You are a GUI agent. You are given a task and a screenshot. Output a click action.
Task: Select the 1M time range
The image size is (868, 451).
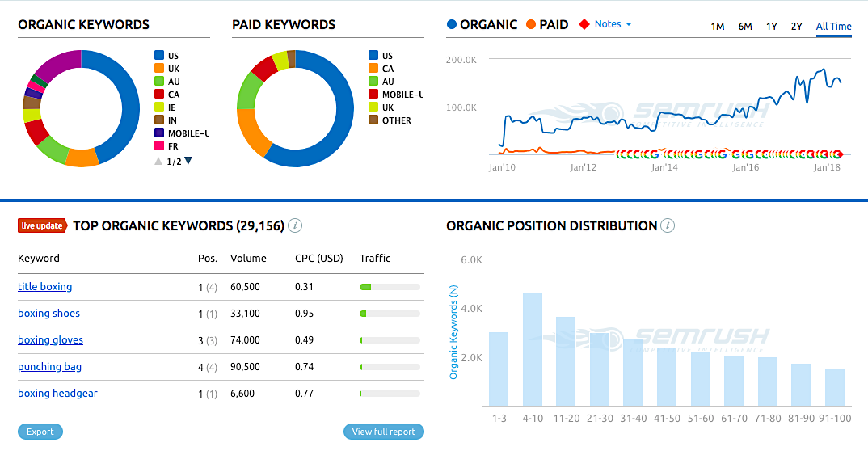click(x=718, y=27)
